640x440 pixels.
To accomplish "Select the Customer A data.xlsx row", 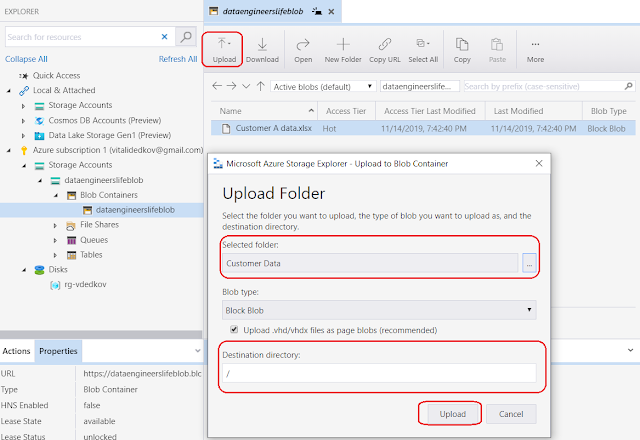I will pos(423,128).
